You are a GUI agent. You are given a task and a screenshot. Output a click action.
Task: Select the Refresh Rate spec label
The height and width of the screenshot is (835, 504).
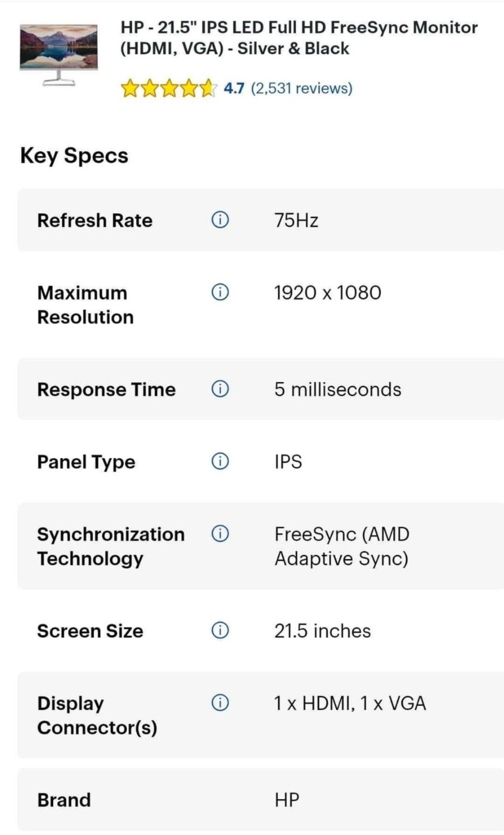click(x=95, y=220)
